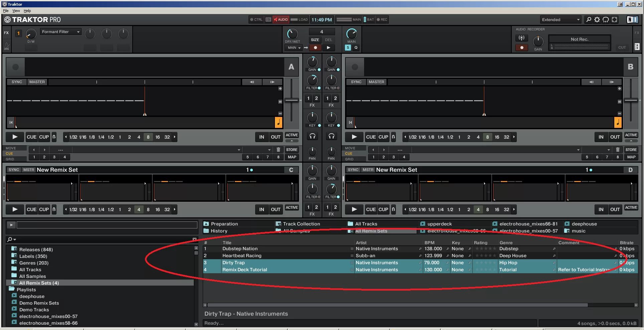
Task: Delete cue with Deck A trash icon
Action: pyautogui.click(x=278, y=150)
